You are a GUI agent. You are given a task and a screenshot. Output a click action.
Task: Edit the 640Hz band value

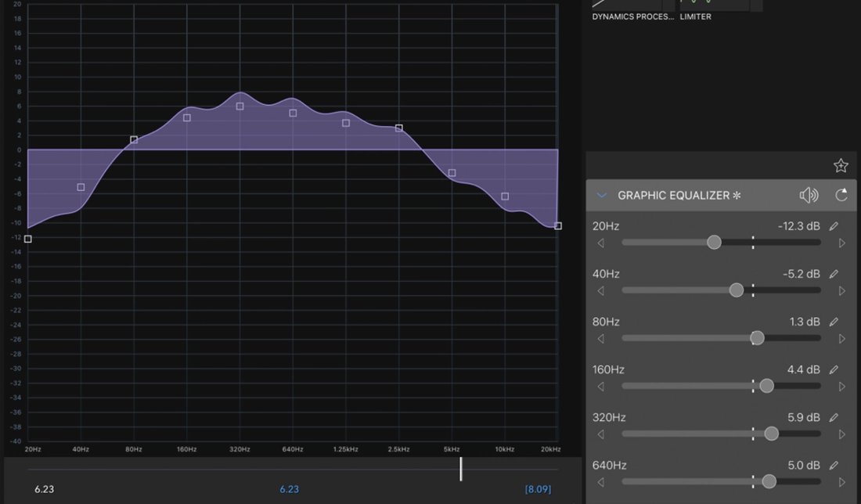pyautogui.click(x=834, y=465)
